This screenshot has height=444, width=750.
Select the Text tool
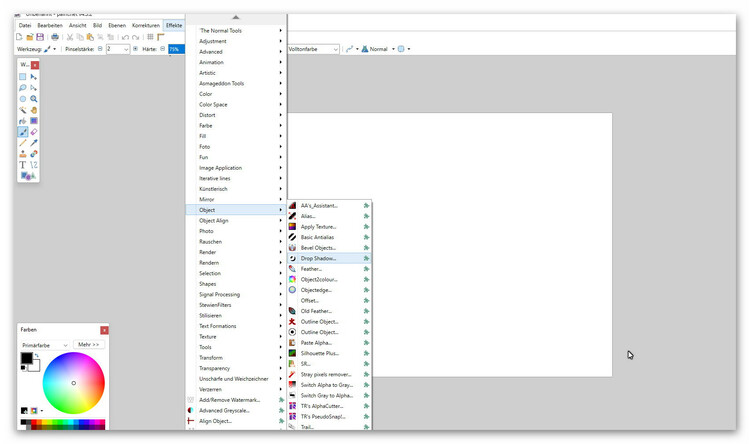point(22,165)
